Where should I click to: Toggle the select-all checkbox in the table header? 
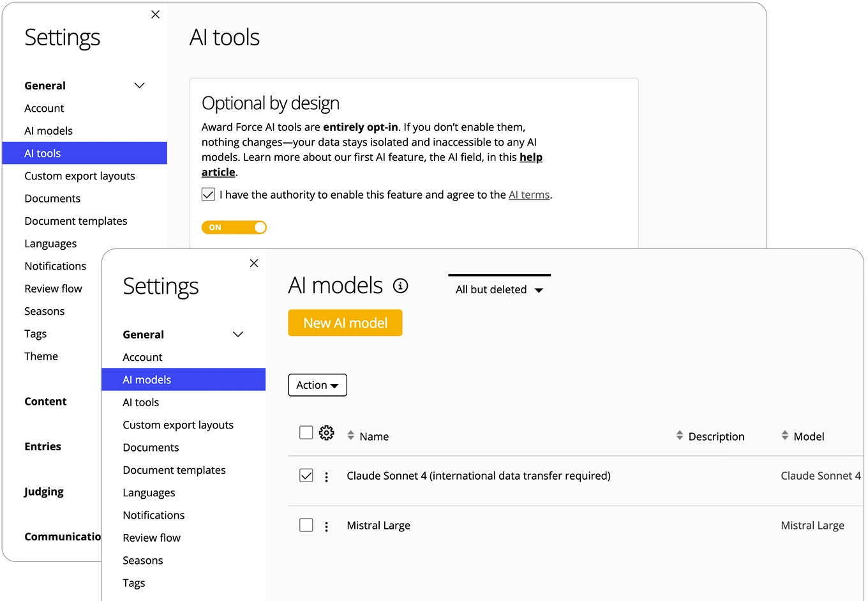point(306,432)
